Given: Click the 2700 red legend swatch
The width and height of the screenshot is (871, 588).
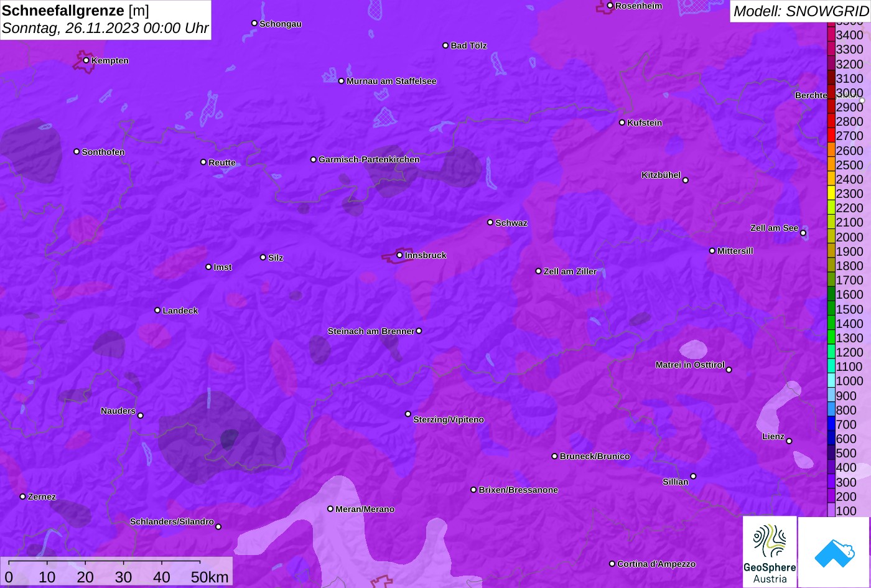Looking at the screenshot, I should 831,136.
